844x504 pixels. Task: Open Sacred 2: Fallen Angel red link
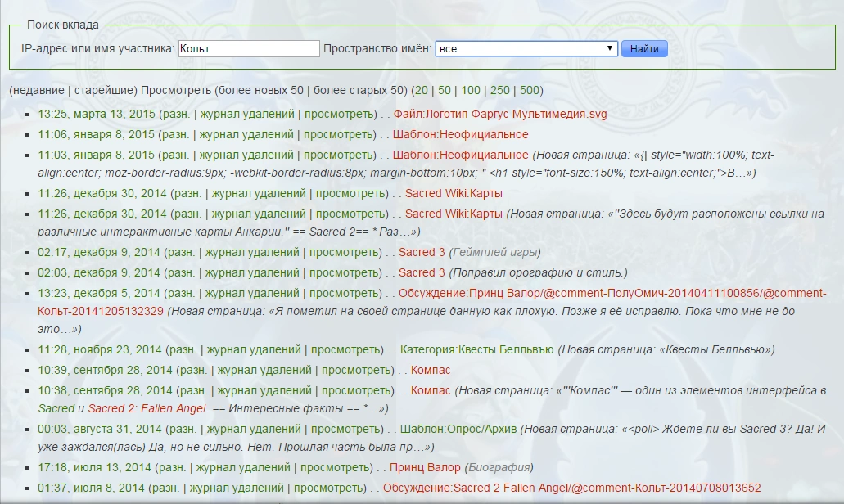pyautogui.click(x=147, y=408)
